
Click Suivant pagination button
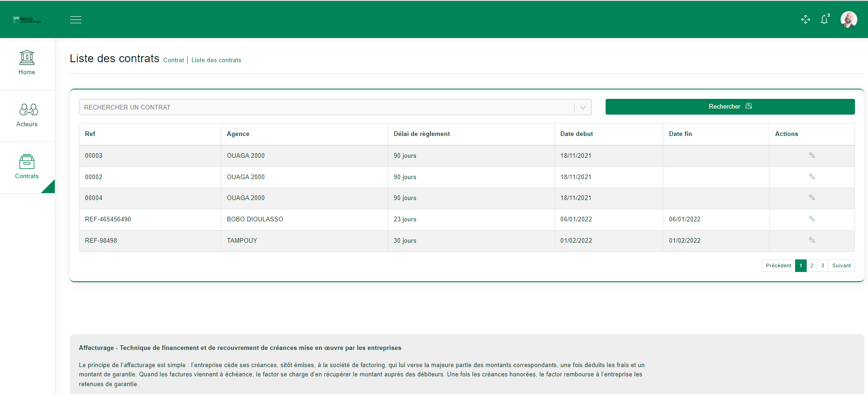click(x=841, y=265)
